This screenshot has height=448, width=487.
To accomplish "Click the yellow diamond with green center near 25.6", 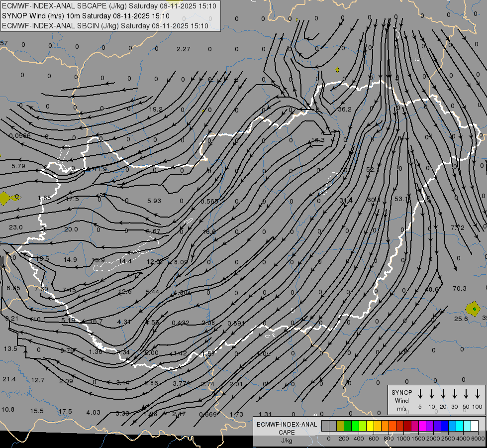I will click(474, 309).
